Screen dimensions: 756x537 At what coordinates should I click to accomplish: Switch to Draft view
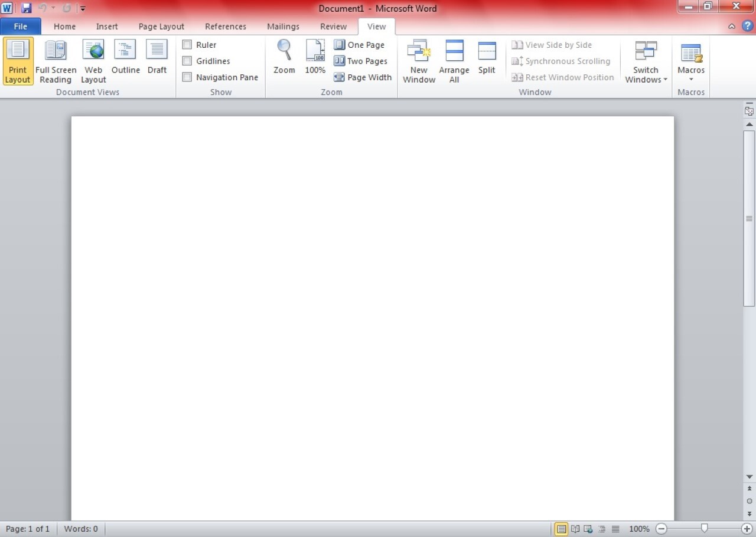[x=157, y=59]
